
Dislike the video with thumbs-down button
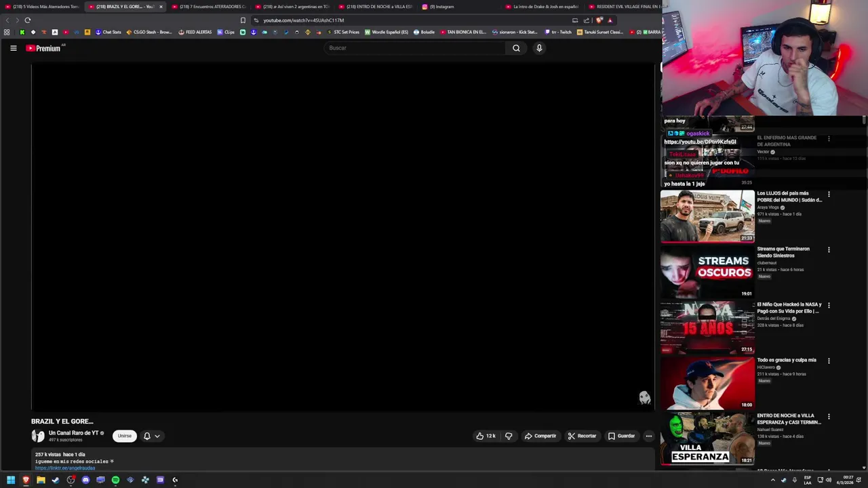pos(509,436)
